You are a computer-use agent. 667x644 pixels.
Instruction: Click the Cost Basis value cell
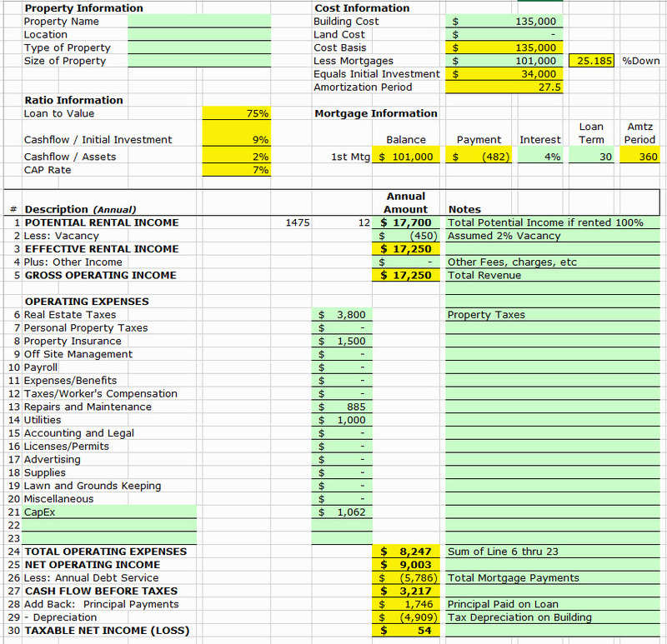[x=504, y=47]
